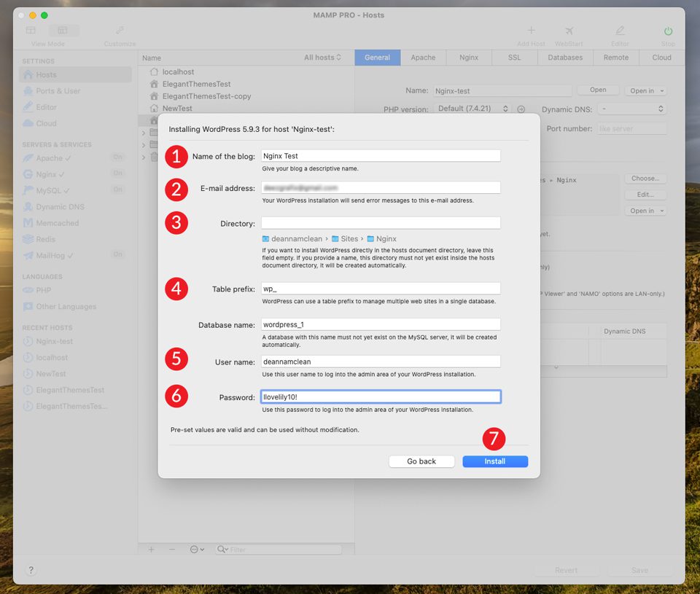Click the Go back button

pyautogui.click(x=421, y=461)
